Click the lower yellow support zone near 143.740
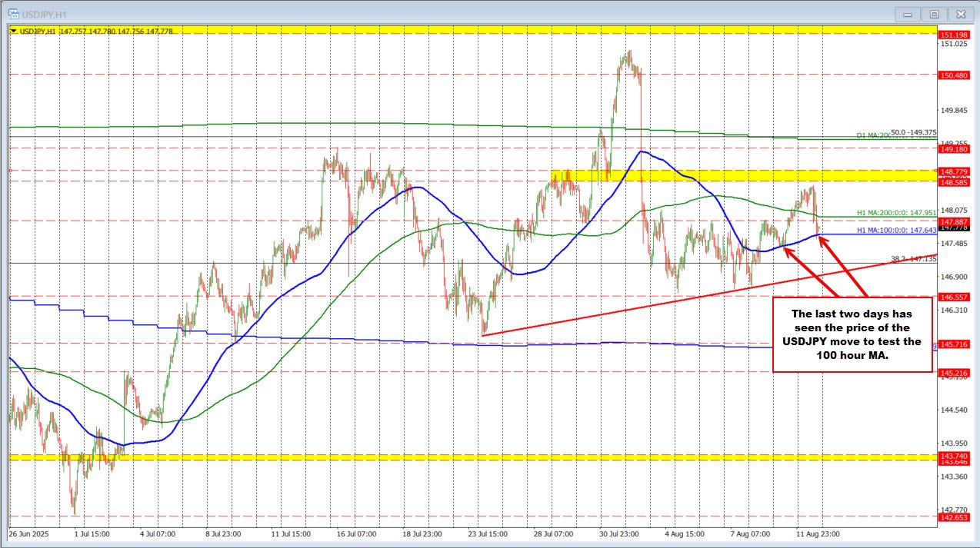This screenshot has width=980, height=548. tap(308, 457)
